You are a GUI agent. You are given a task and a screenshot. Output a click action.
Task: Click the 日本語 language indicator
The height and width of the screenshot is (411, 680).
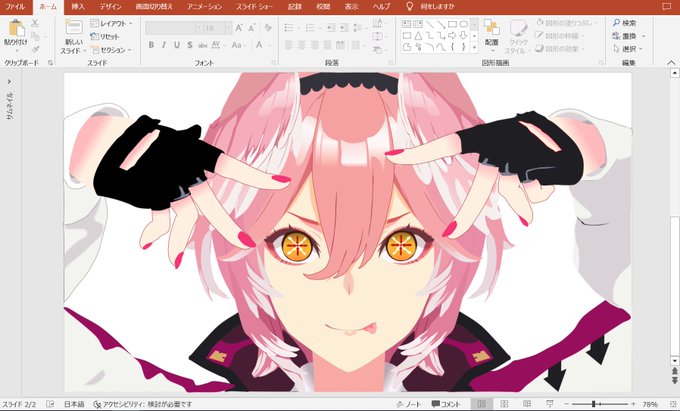pyautogui.click(x=74, y=404)
